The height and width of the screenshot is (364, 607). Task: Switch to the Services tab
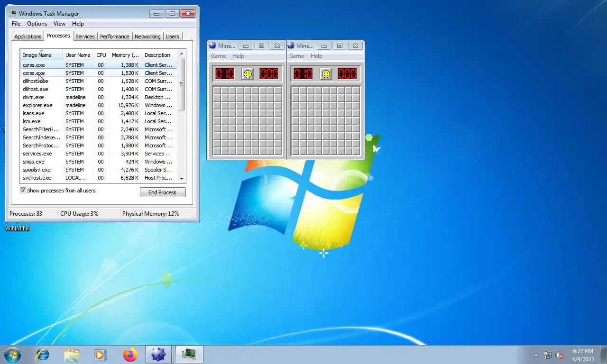(85, 36)
